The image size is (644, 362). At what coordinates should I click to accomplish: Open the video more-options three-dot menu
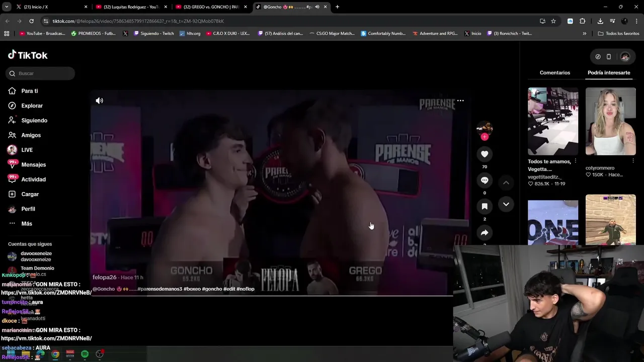click(x=460, y=101)
